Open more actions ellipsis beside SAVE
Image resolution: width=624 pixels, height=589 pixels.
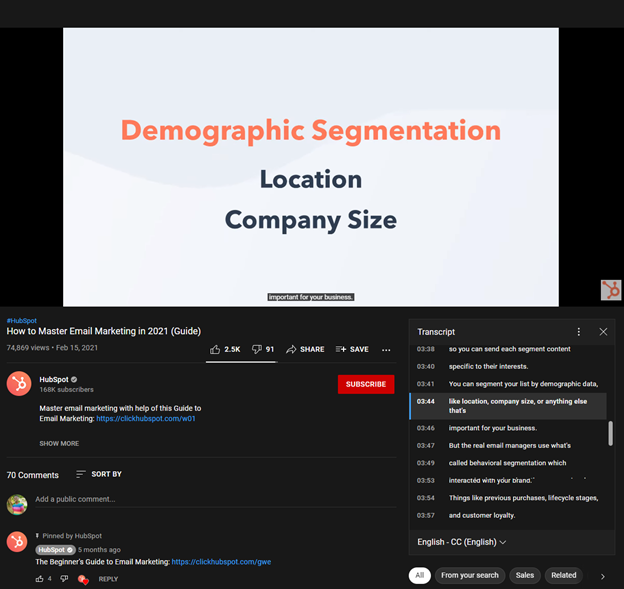pos(386,350)
